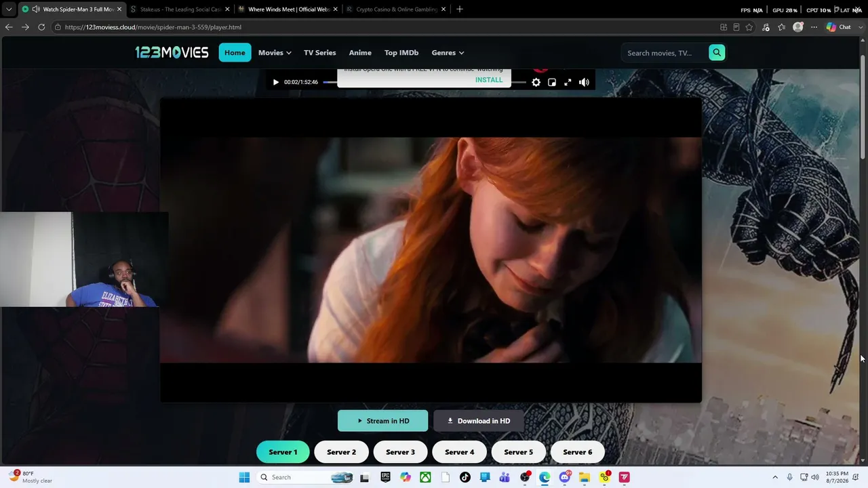
Task: Open TikTok from the taskbar
Action: 465,477
